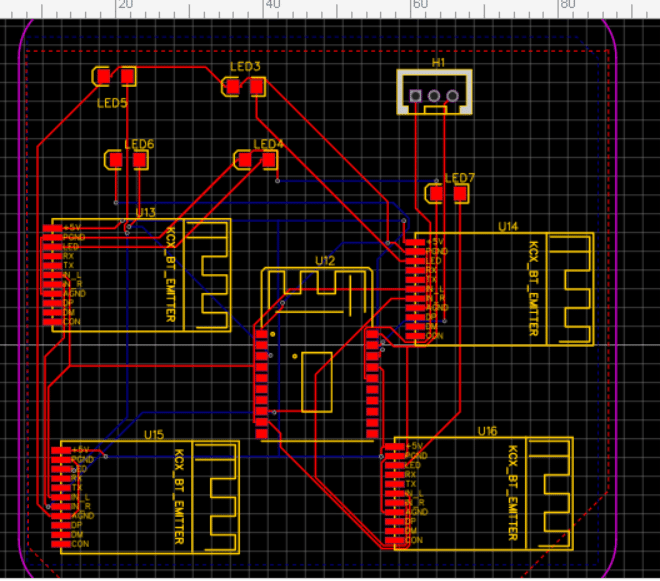Select the U14 designator label
Image resolution: width=660 pixels, height=581 pixels.
508,227
